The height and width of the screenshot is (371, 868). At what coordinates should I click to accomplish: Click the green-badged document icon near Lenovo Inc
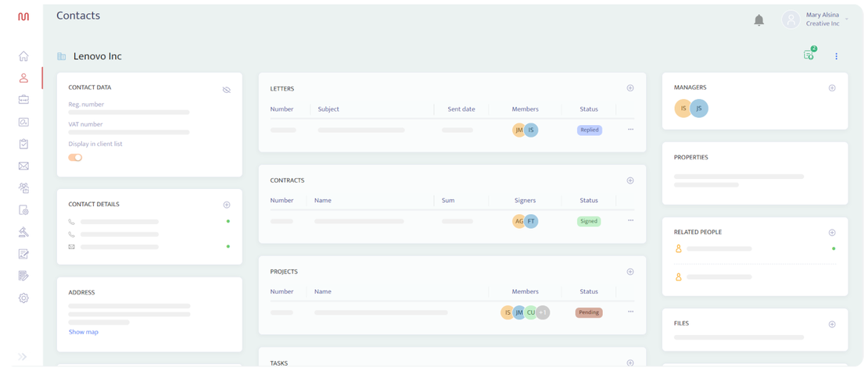coord(809,54)
